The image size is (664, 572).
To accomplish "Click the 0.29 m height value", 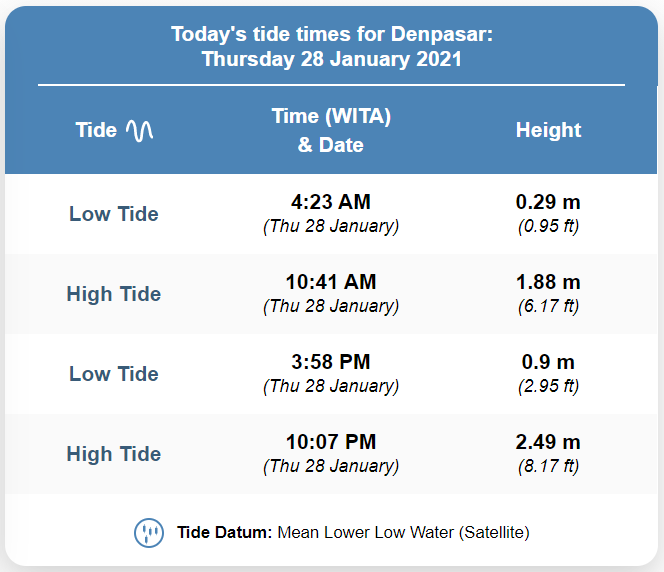I will tap(548, 202).
